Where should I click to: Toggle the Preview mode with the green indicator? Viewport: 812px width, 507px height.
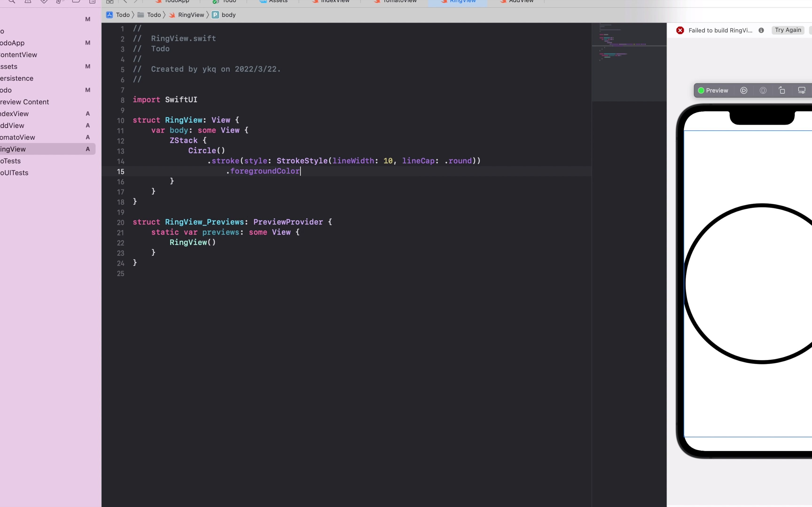[713, 91]
